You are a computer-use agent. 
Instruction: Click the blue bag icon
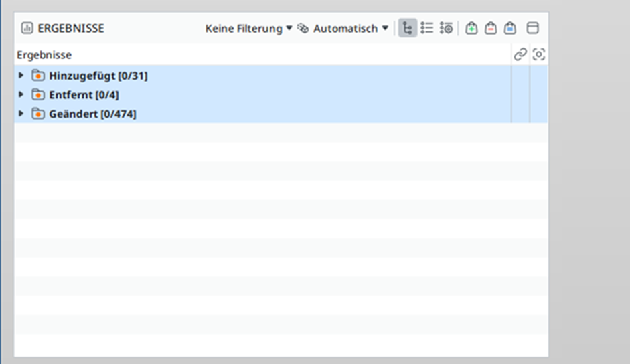click(510, 28)
